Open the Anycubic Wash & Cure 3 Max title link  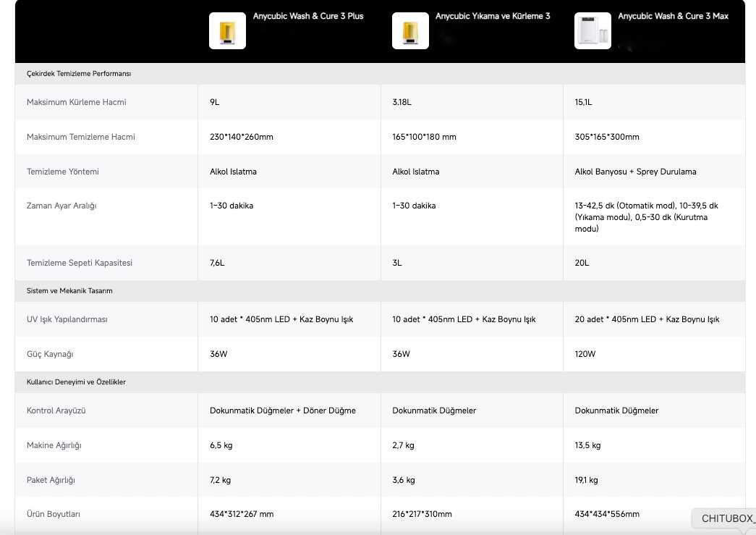tap(673, 16)
